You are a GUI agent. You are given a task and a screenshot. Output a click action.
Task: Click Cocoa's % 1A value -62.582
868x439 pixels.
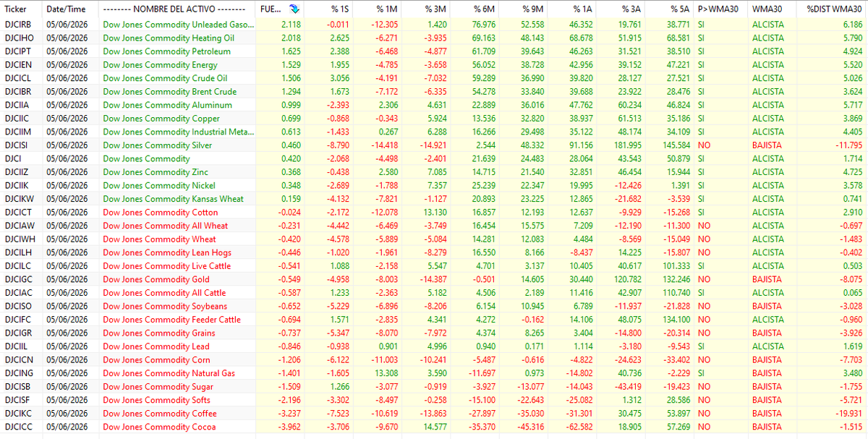tap(579, 427)
